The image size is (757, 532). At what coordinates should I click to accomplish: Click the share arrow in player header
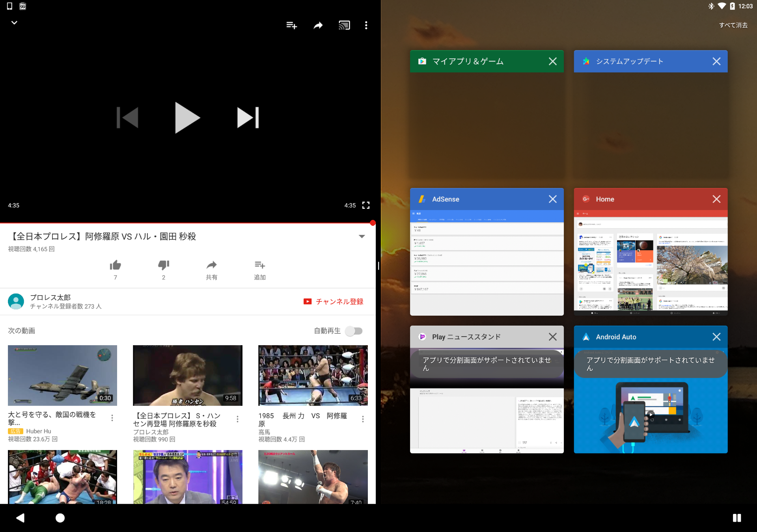point(318,26)
